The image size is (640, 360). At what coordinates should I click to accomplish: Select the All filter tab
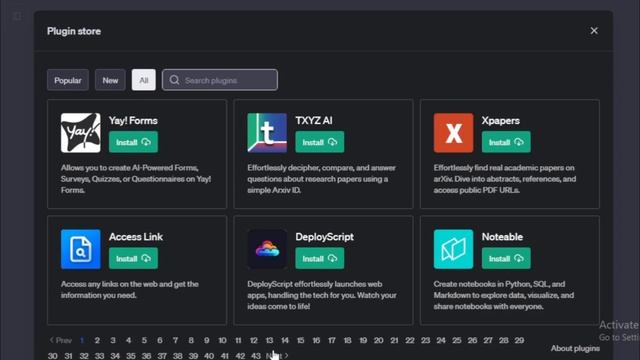click(144, 80)
